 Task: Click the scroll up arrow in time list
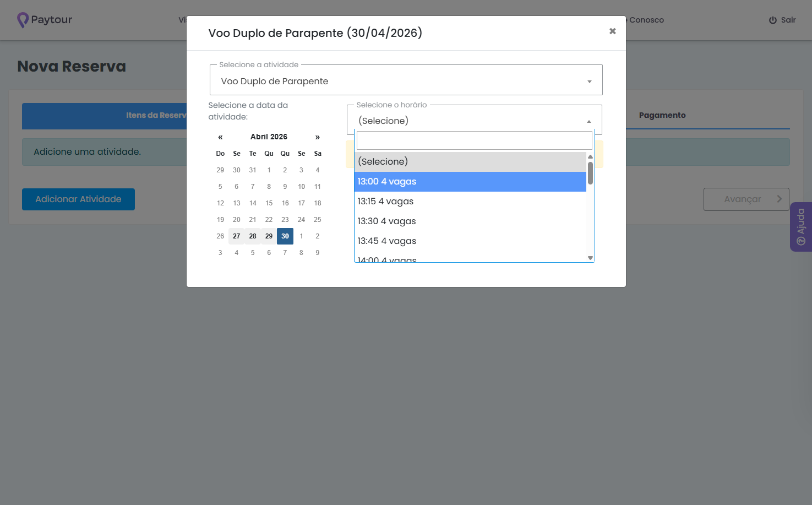point(590,156)
